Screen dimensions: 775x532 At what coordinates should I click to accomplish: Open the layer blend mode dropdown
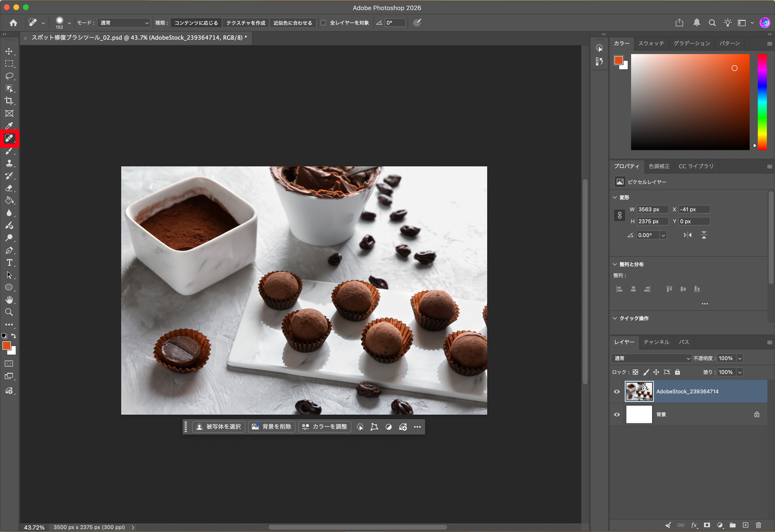tap(652, 358)
